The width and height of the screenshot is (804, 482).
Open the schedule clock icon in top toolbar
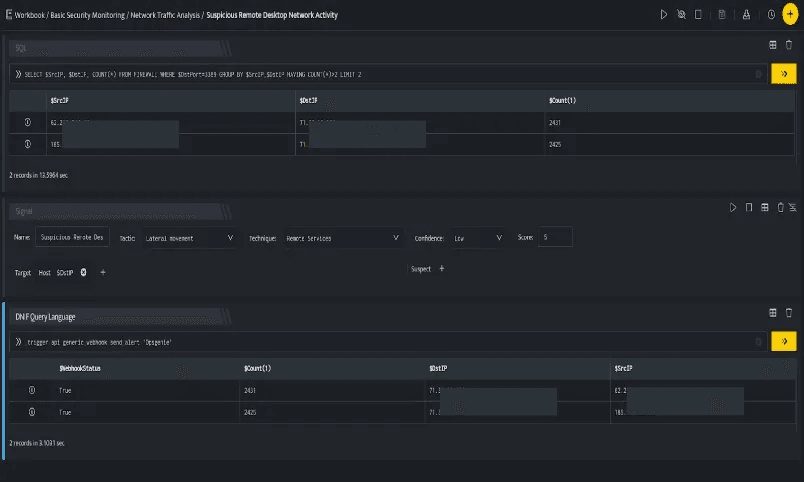[771, 15]
